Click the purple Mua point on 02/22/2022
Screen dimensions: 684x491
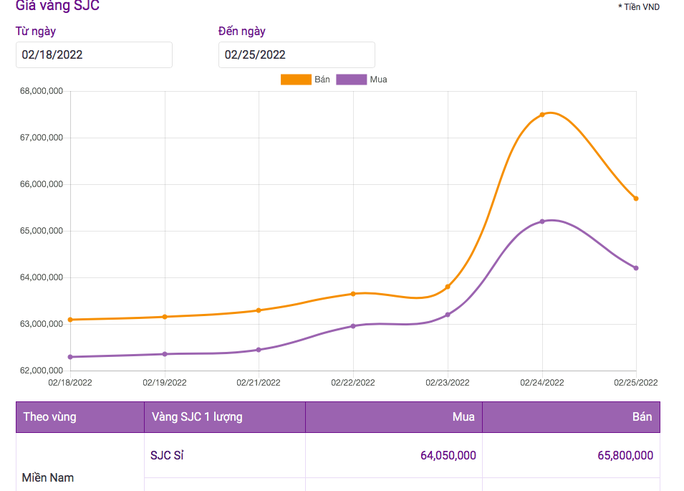tap(353, 326)
